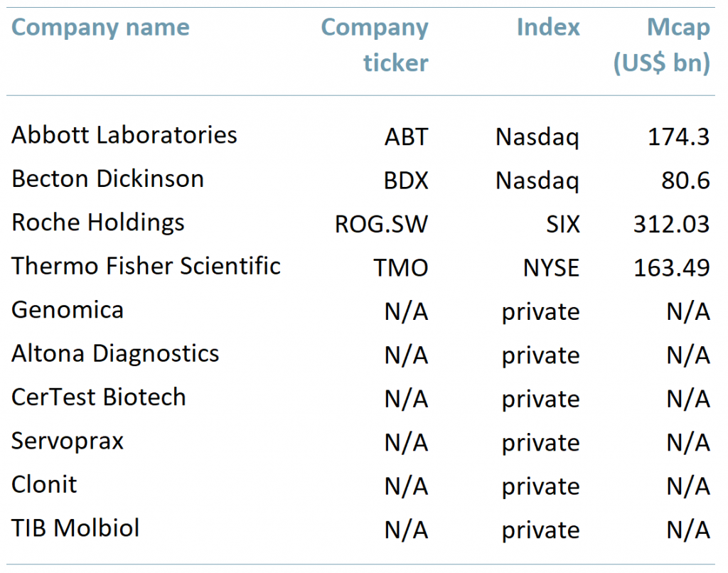
Task: Click the Servoprax company name
Action: pos(68,441)
